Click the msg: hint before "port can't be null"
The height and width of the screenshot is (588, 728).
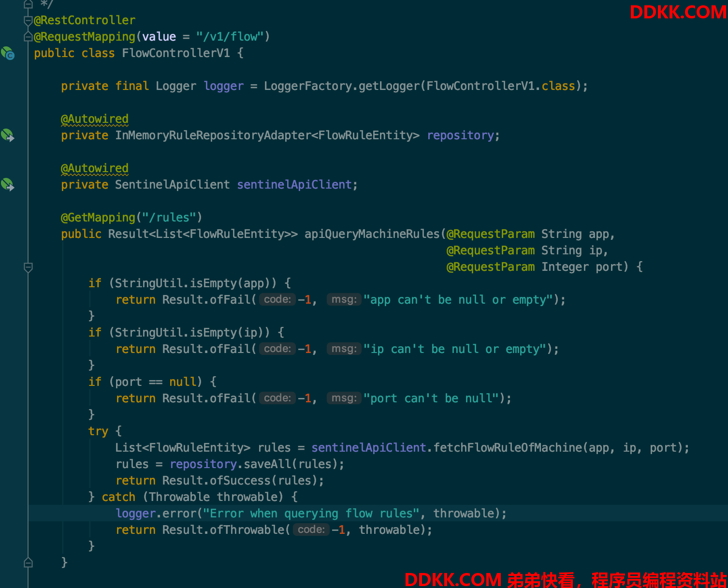[x=344, y=398]
